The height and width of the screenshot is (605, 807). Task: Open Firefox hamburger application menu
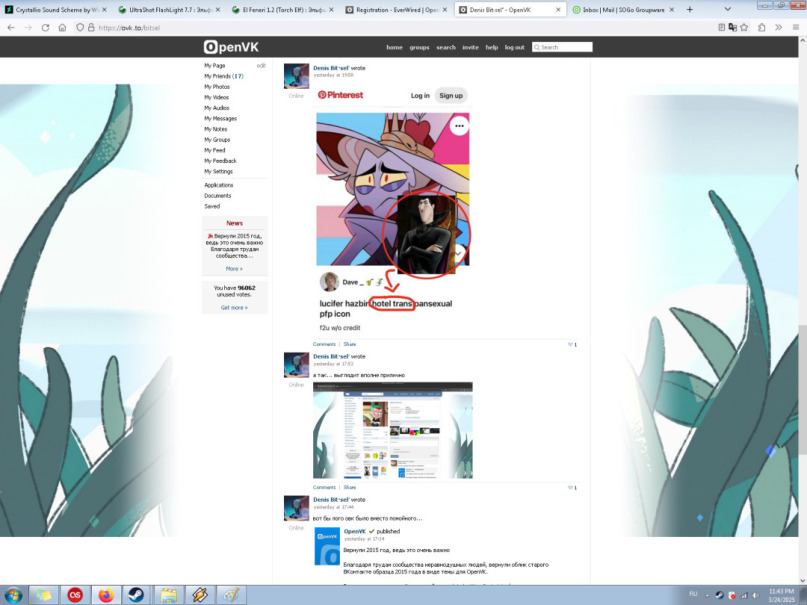pos(796,27)
